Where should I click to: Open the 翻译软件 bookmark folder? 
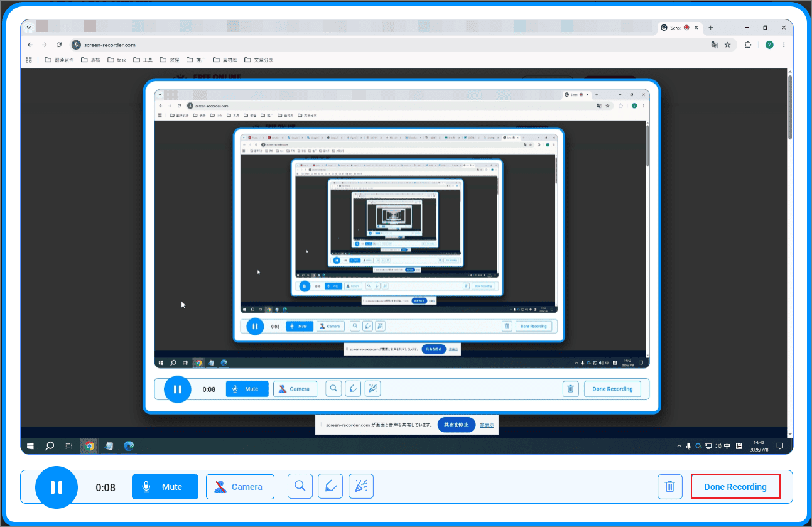[59, 60]
